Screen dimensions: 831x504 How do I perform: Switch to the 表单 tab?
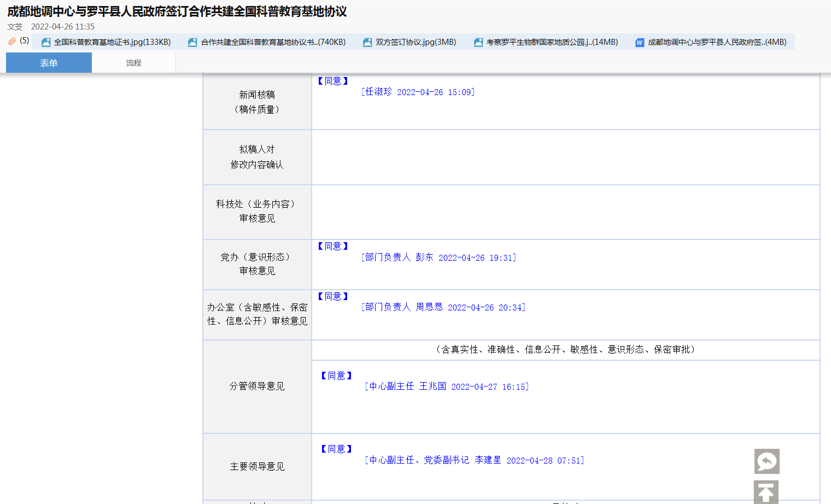point(49,63)
